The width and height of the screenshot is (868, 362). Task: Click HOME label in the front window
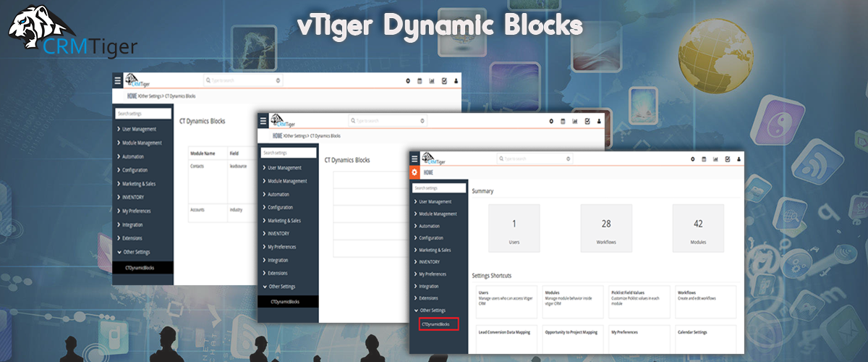pyautogui.click(x=428, y=173)
